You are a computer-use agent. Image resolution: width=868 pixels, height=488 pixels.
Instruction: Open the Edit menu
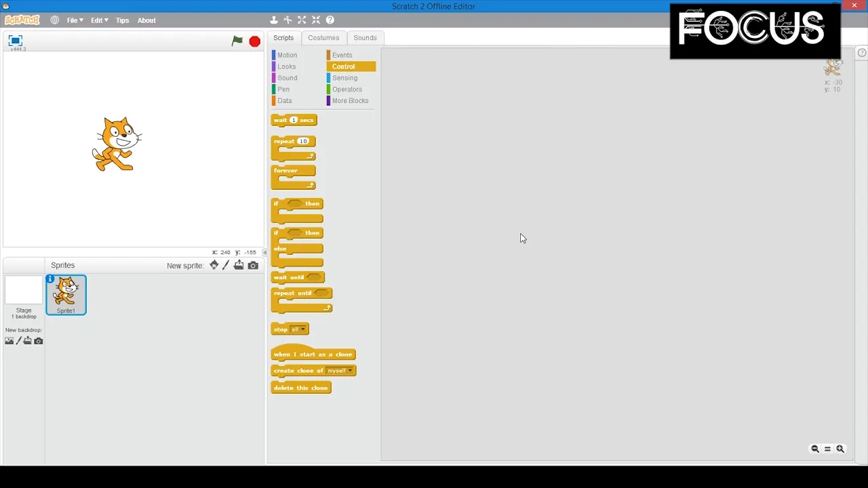click(100, 20)
